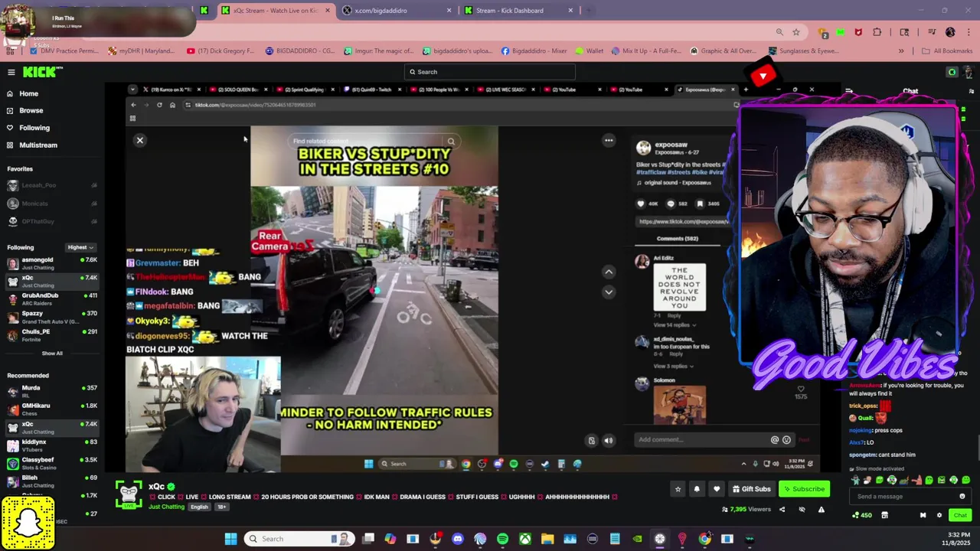
Task: Click the taskbar clock showing 3:32 PM
Action: click(x=958, y=539)
